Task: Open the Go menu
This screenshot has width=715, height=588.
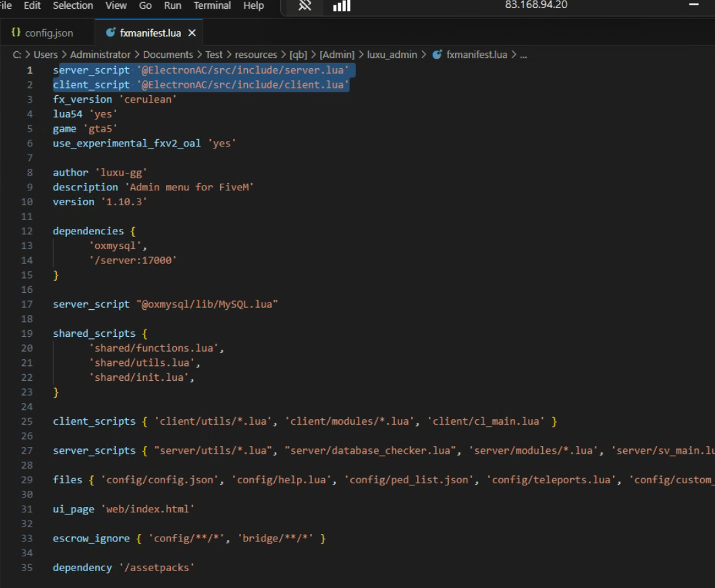Action: click(145, 5)
